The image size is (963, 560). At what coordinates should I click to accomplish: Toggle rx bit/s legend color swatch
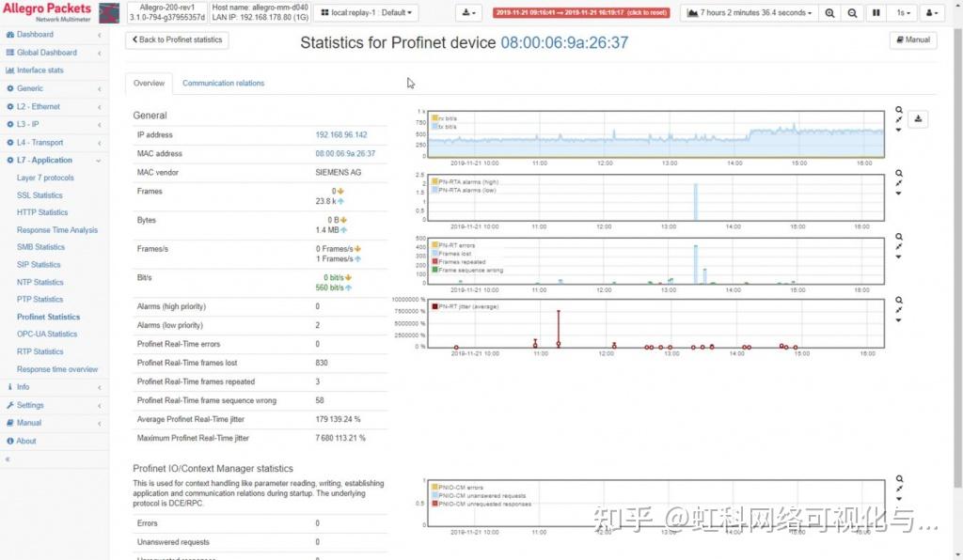(434, 118)
